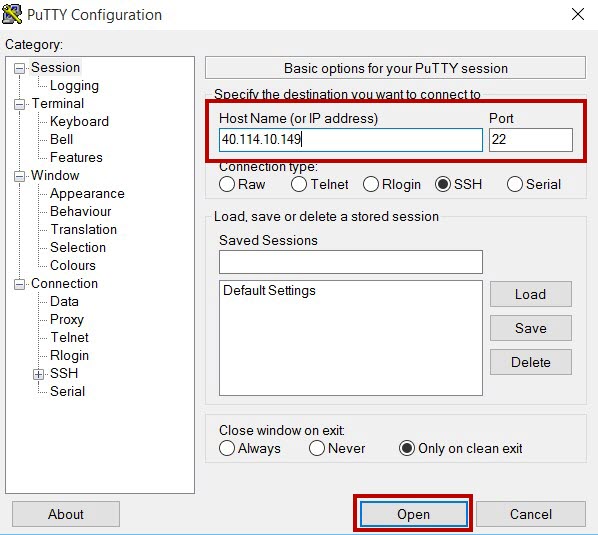Screen dimensions: 598x535
Task: Click the Port input field
Action: click(530, 140)
